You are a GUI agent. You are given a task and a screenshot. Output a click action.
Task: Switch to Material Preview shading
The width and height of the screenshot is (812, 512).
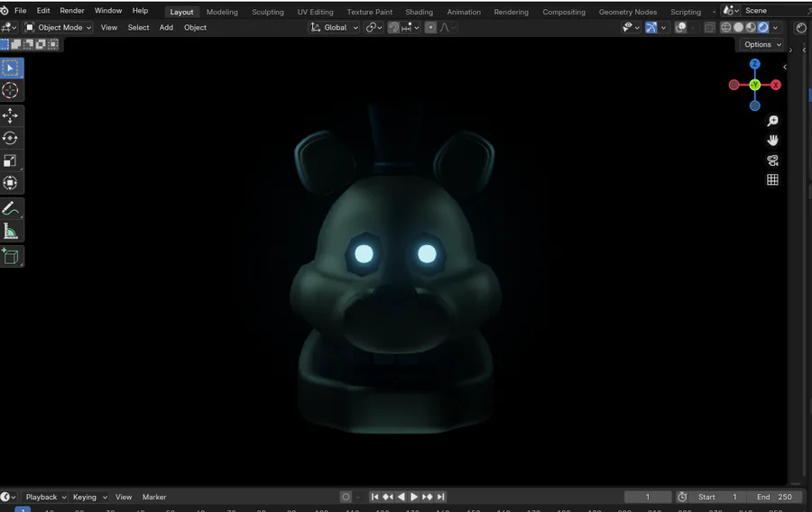tap(751, 27)
